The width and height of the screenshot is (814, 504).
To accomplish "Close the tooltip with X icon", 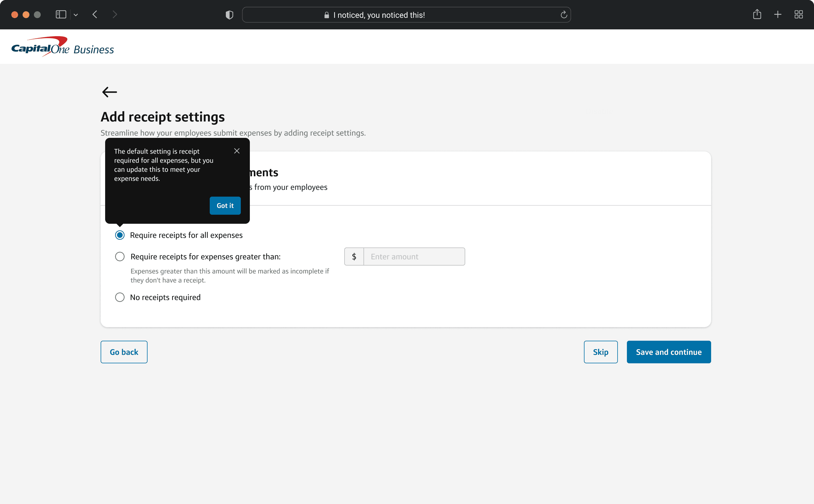I will [237, 151].
